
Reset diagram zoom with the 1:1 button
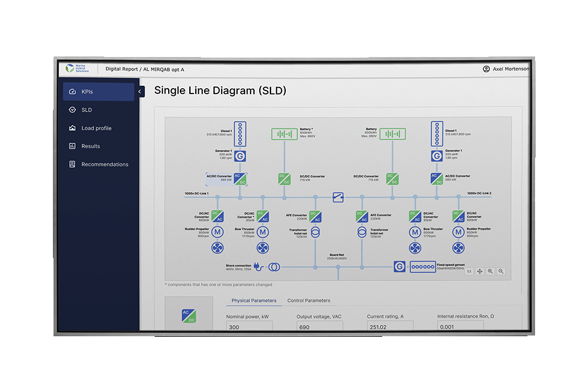(469, 272)
